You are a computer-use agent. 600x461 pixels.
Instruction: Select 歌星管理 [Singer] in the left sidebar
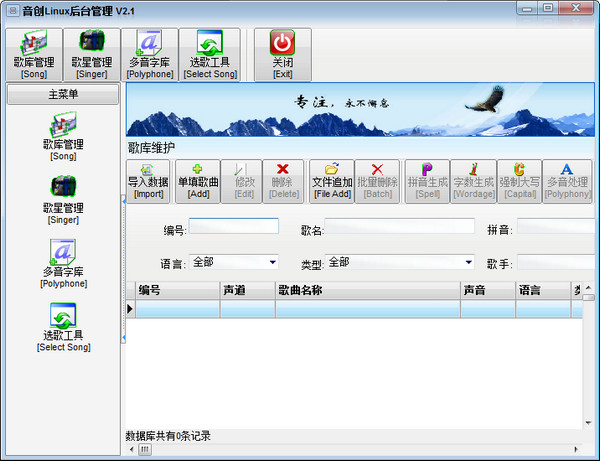(63, 200)
